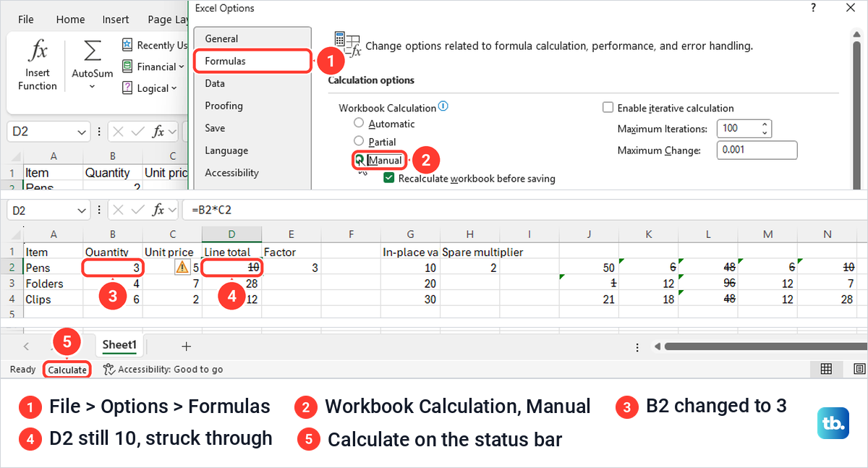The height and width of the screenshot is (468, 868).
Task: Click cell B2 containing Quantity 3
Action: click(113, 267)
